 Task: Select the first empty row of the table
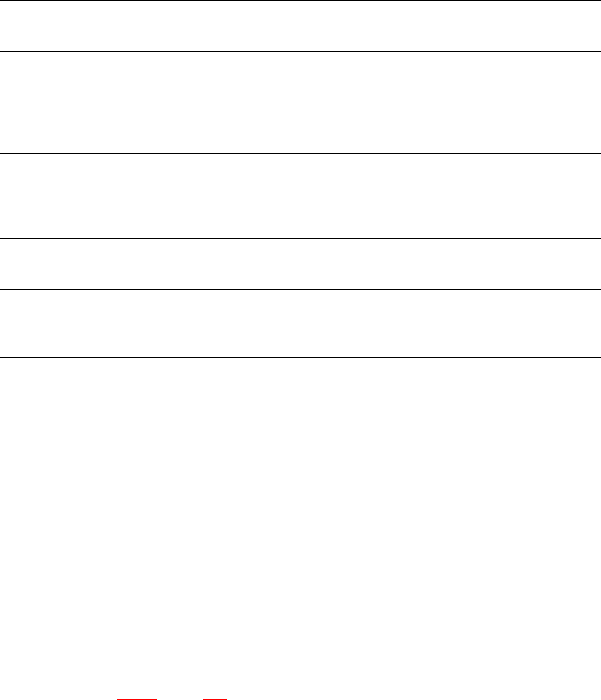pos(300,13)
